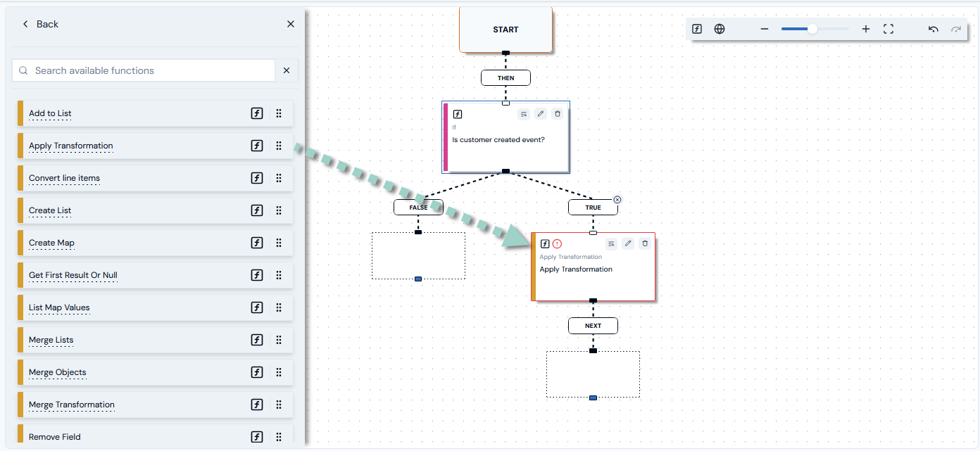Click the drag handle on Get First Result Or Null
This screenshot has height=451, width=980.
[x=279, y=275]
